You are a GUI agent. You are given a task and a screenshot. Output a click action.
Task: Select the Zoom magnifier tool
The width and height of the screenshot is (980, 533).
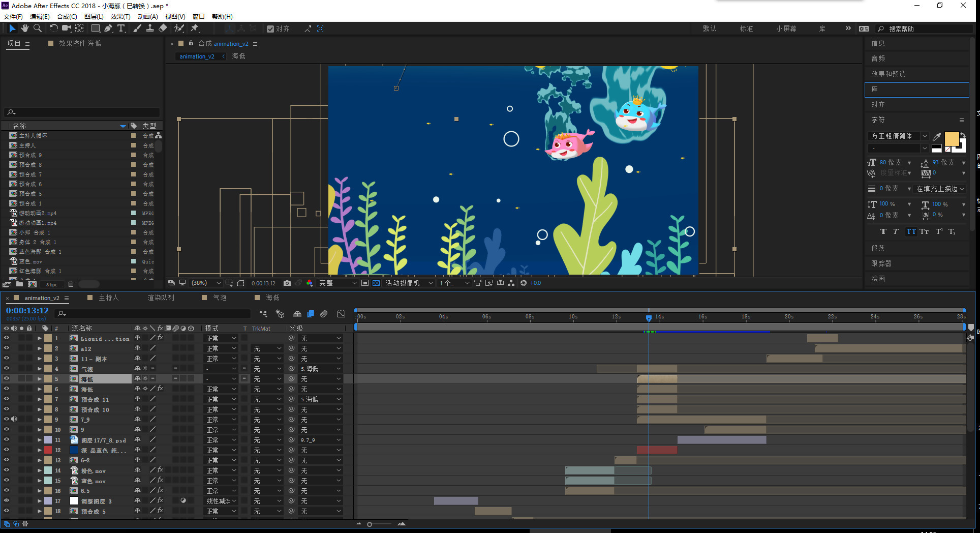coord(37,28)
